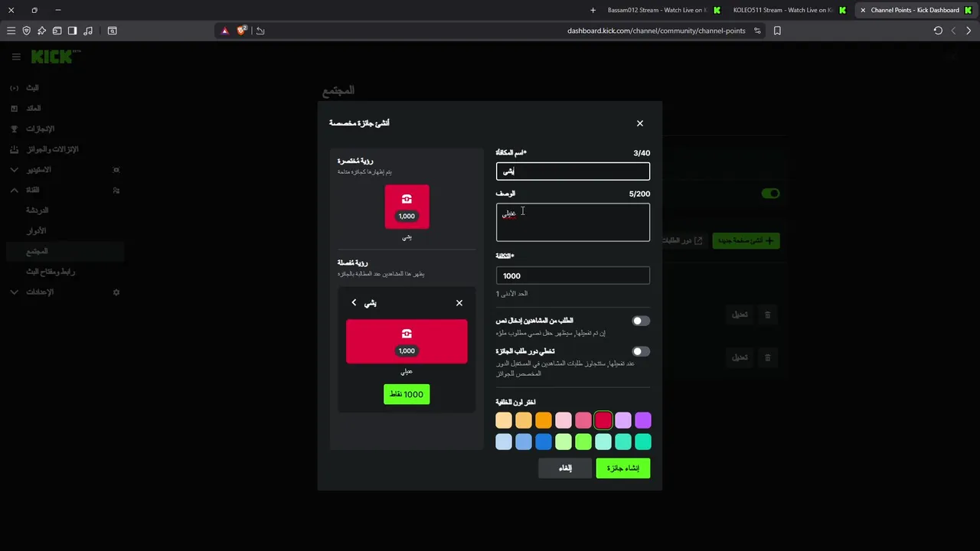The image size is (980, 551).
Task: Select the bright green color swatch
Action: point(583,442)
